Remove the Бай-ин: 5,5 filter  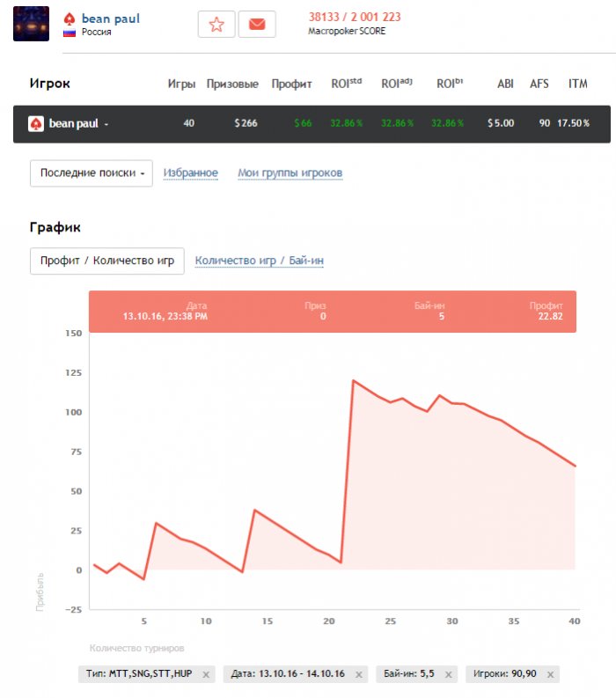pos(450,674)
